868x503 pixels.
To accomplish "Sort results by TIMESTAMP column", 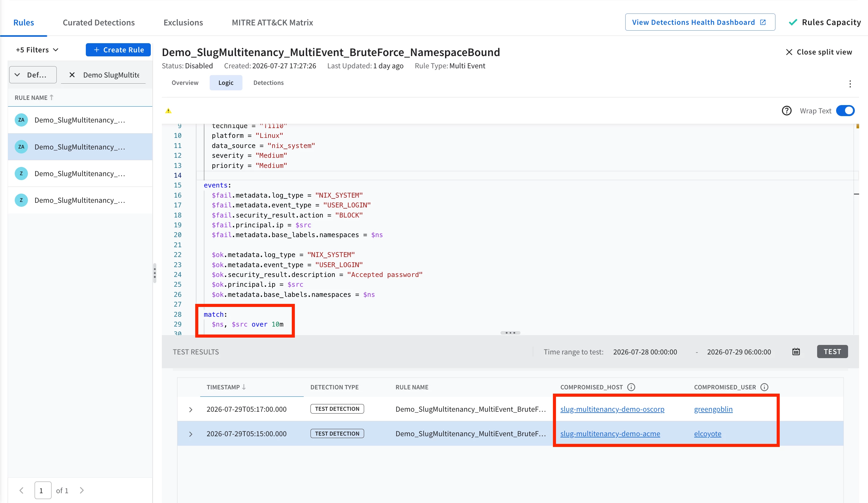I will pyautogui.click(x=226, y=387).
